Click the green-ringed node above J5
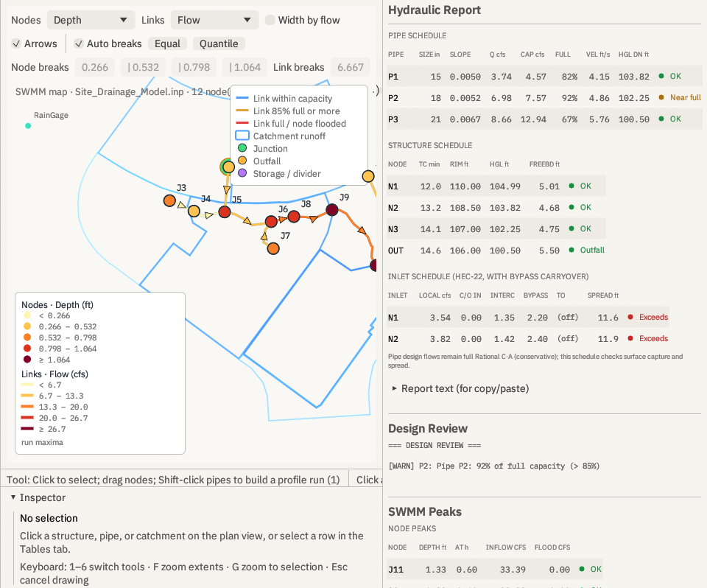 [228, 167]
